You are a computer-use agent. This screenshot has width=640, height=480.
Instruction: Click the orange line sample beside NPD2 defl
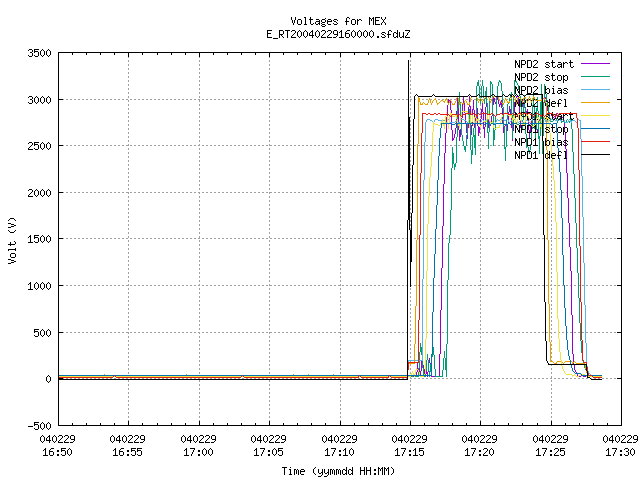596,102
